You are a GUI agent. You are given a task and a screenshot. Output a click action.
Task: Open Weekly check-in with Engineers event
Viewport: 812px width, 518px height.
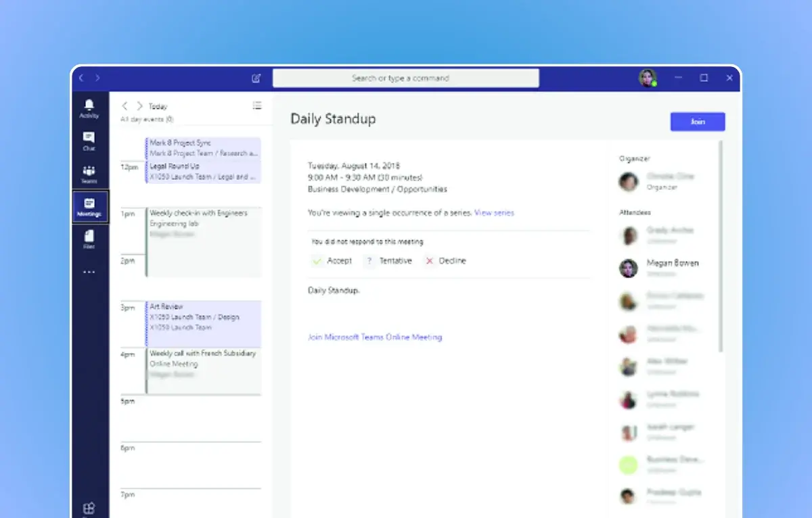[203, 242]
